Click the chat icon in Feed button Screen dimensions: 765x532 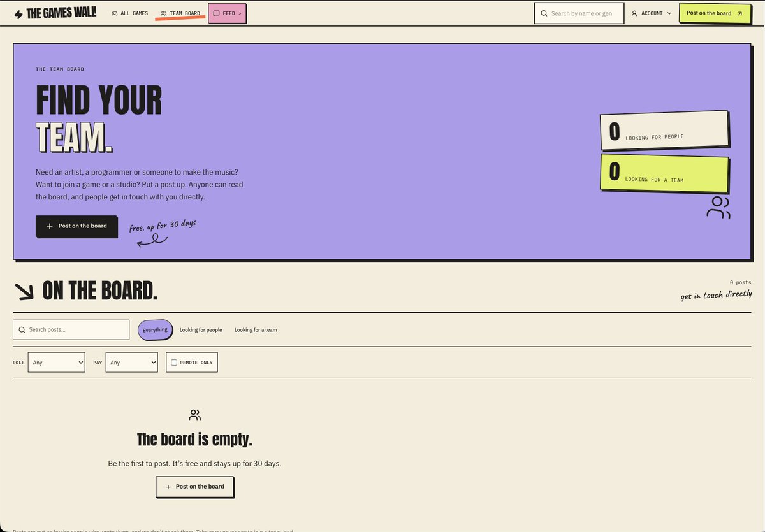click(x=216, y=13)
